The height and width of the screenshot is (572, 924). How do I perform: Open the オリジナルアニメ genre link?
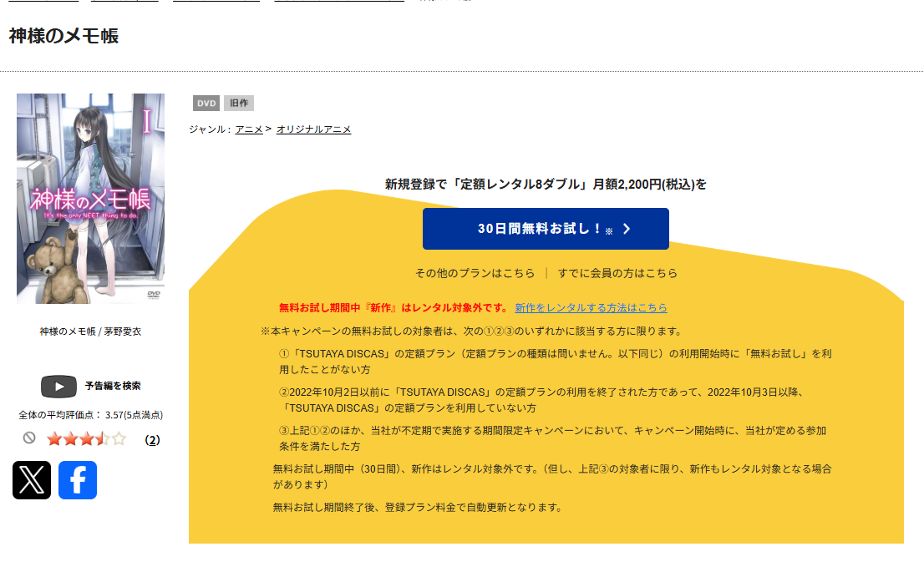click(313, 129)
